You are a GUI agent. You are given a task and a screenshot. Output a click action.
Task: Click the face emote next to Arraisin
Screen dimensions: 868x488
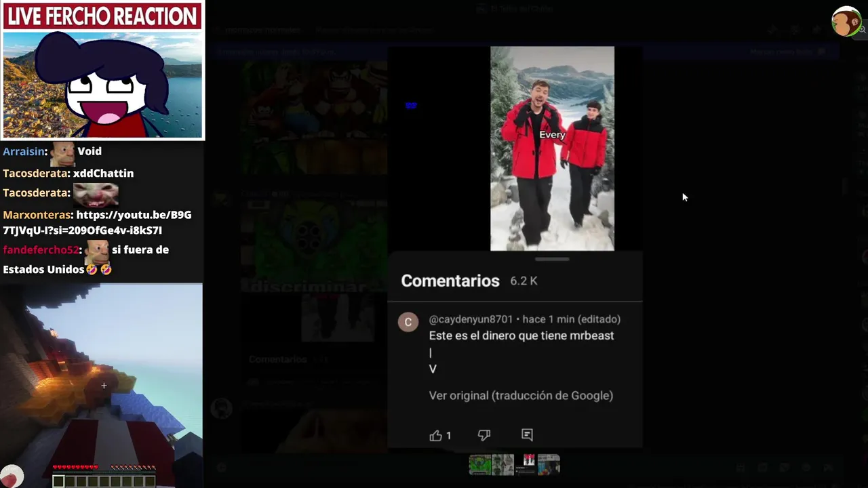point(62,153)
